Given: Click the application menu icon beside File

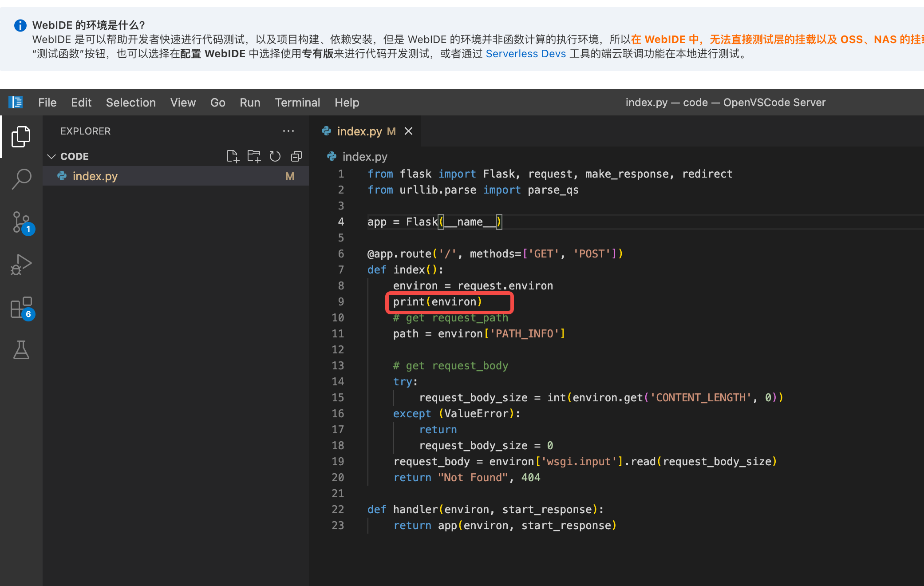Looking at the screenshot, I should click(16, 103).
